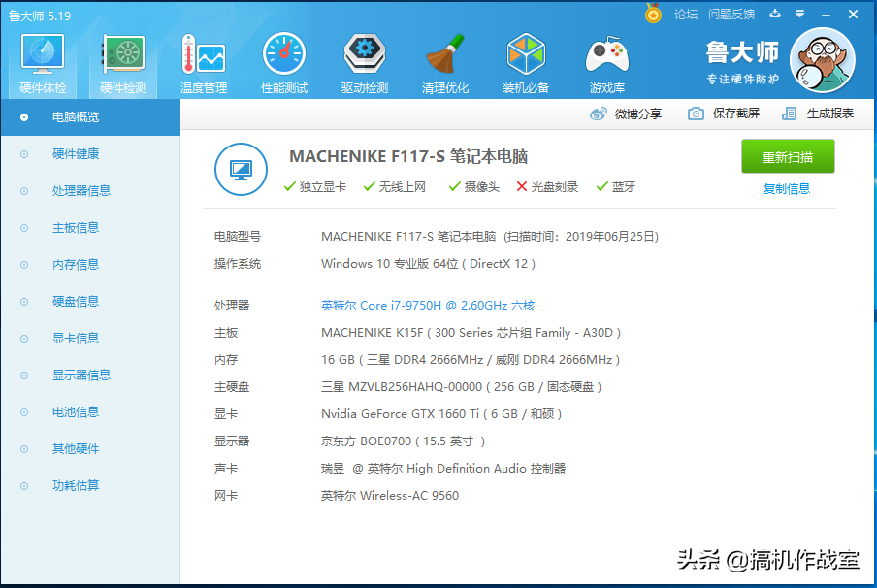Open 显卡信息 in the left sidebar
This screenshot has width=877, height=588.
(76, 339)
